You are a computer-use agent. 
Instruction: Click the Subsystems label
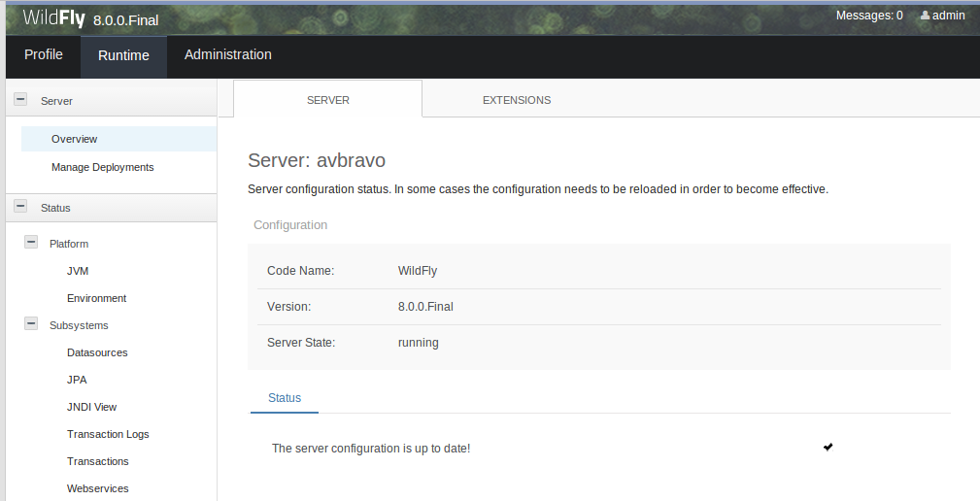click(79, 325)
